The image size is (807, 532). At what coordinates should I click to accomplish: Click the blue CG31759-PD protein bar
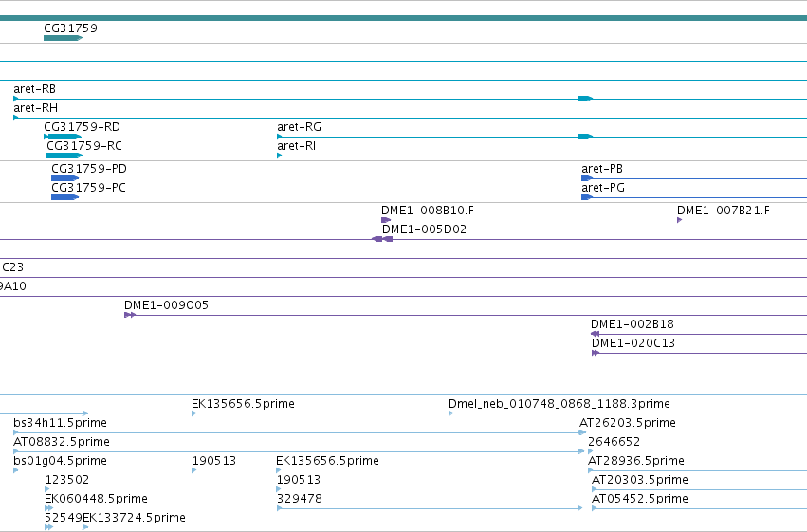point(64,178)
